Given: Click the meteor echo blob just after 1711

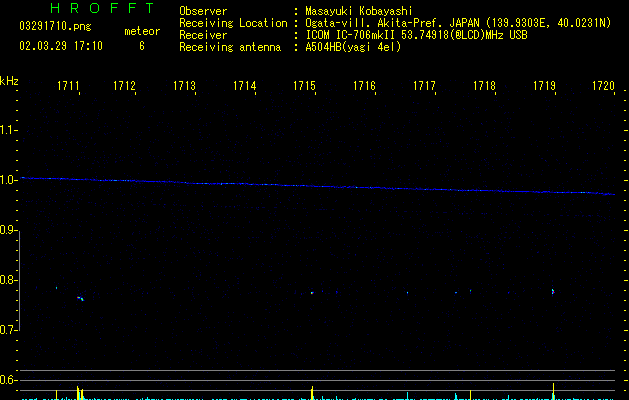Looking at the screenshot, I should click(80, 298).
